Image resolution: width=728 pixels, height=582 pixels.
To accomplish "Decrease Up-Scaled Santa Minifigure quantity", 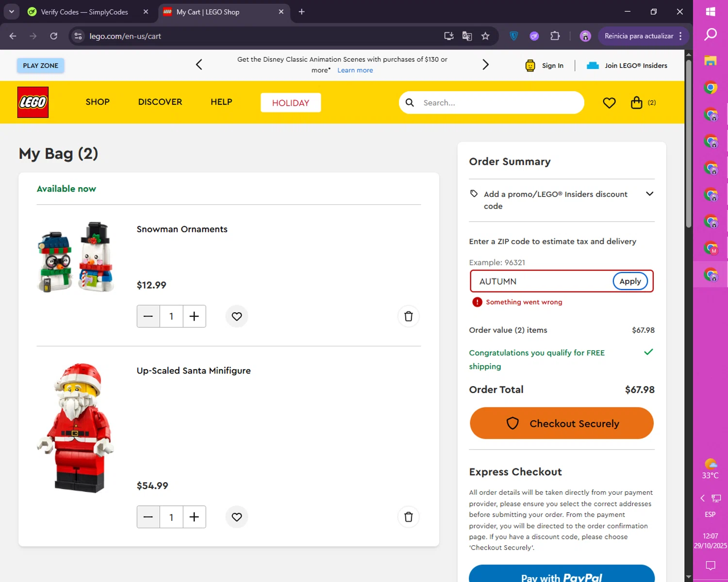I will click(149, 517).
